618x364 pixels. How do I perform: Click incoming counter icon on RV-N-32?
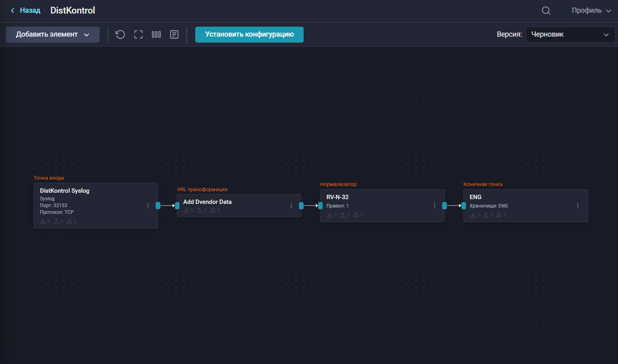tap(330, 215)
